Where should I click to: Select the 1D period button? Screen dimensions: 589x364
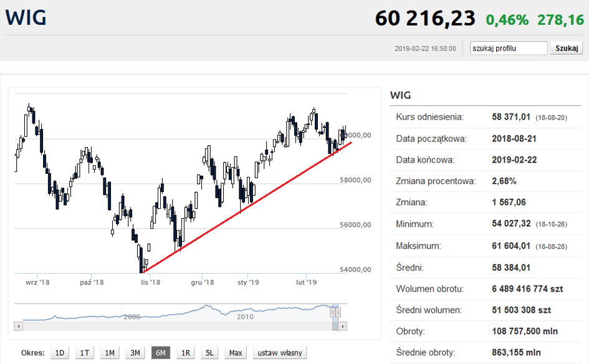pyautogui.click(x=60, y=353)
